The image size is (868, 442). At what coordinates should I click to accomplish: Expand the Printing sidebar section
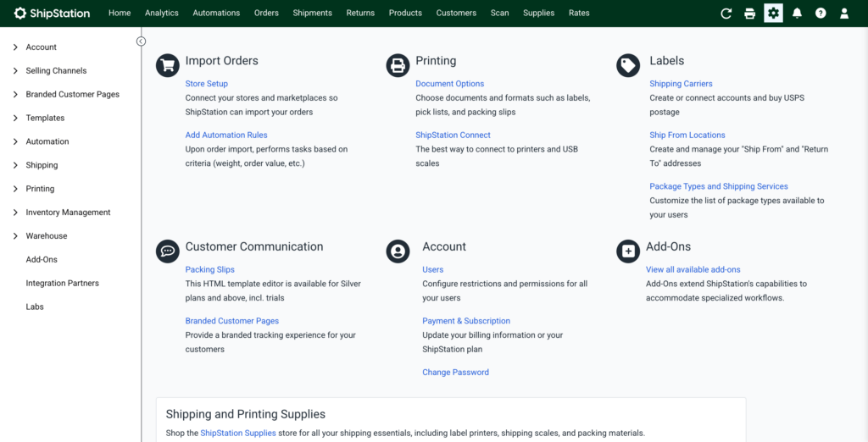click(15, 189)
